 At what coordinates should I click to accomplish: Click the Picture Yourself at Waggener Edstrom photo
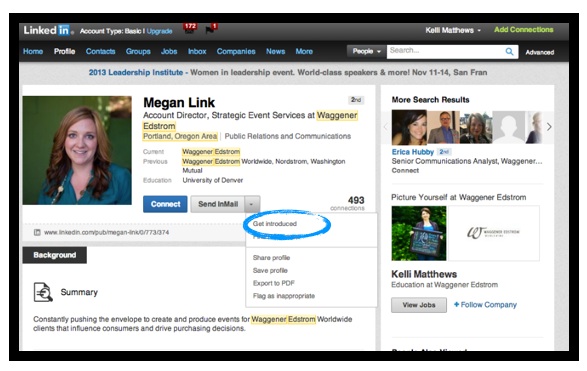419,233
